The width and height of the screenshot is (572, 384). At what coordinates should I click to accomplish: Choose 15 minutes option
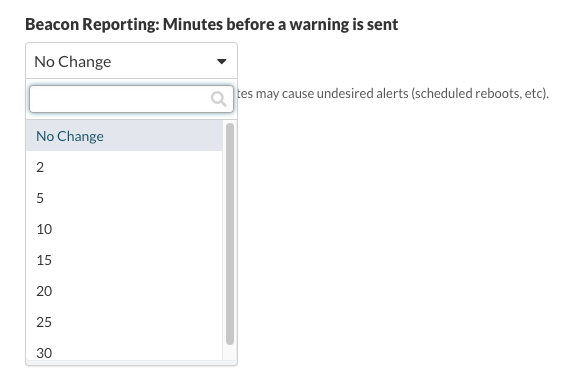click(124, 260)
